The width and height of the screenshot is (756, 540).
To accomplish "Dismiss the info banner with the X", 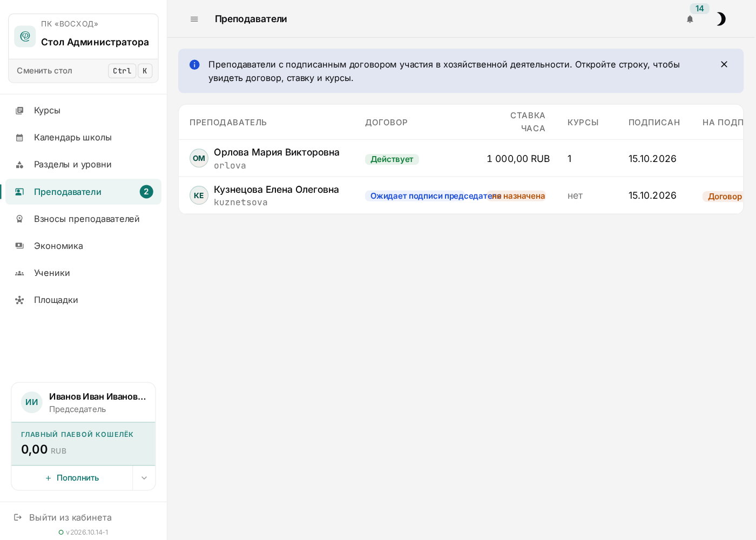I will 724,64.
